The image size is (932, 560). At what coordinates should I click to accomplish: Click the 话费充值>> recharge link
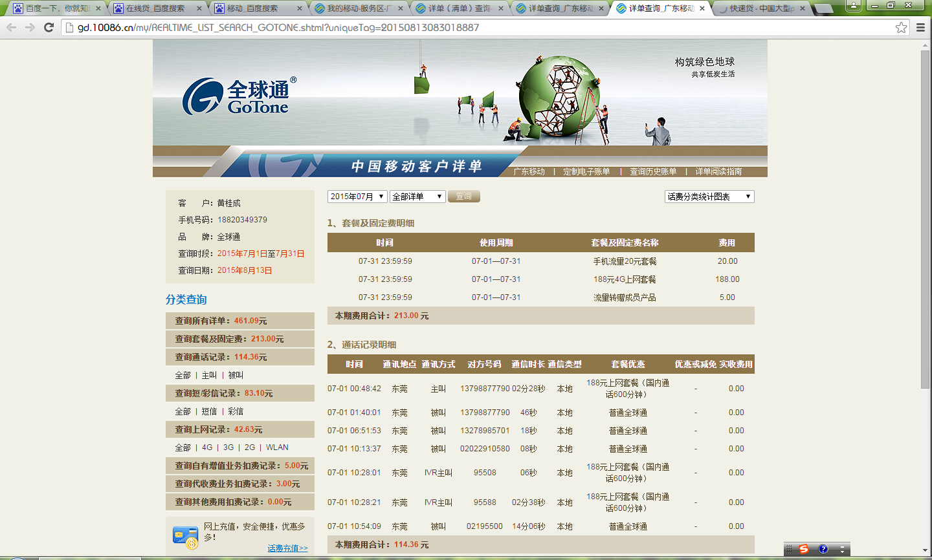288,548
